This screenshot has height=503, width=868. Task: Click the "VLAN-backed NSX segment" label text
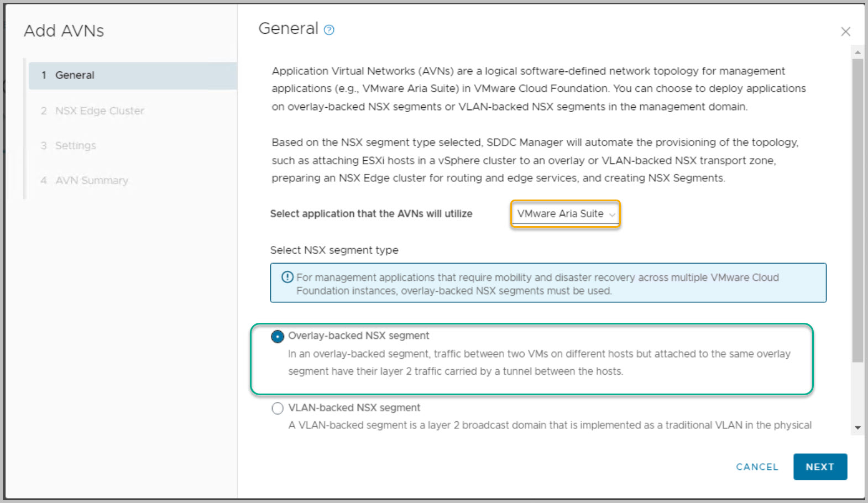pyautogui.click(x=354, y=407)
